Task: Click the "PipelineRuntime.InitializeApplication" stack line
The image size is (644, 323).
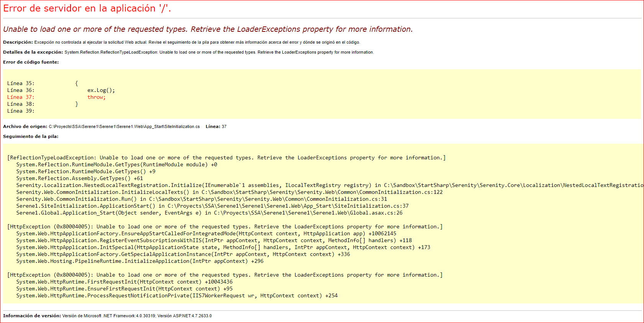Action: point(140,261)
